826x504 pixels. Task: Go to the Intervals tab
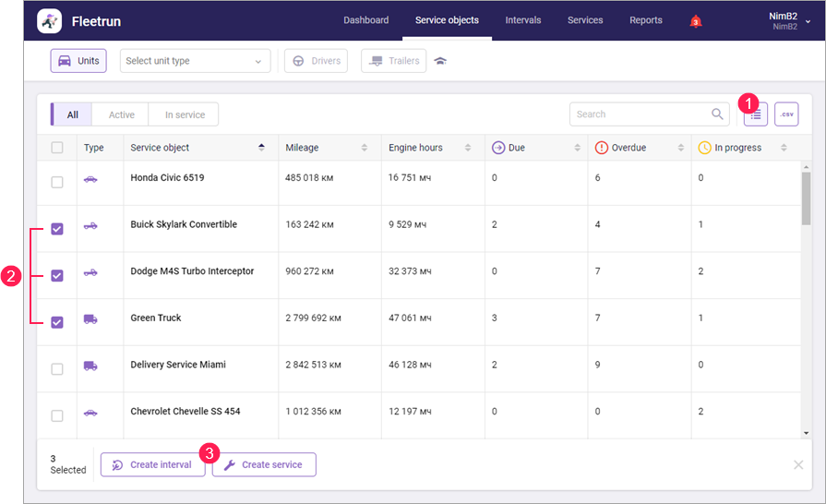click(x=523, y=20)
